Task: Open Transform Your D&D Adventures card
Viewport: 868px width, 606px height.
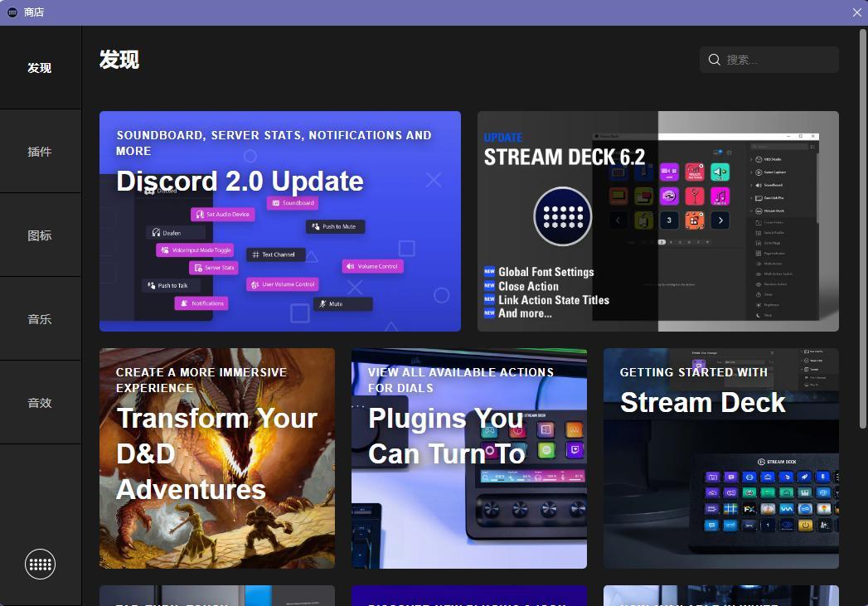Action: pos(217,458)
